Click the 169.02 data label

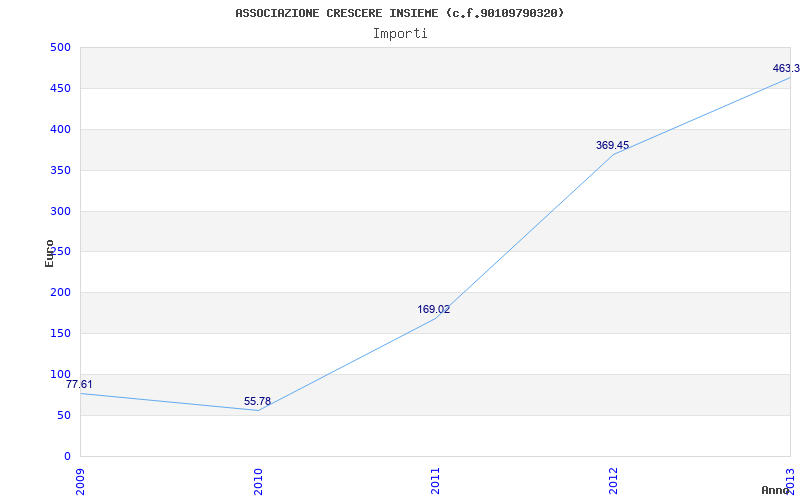[x=434, y=309]
